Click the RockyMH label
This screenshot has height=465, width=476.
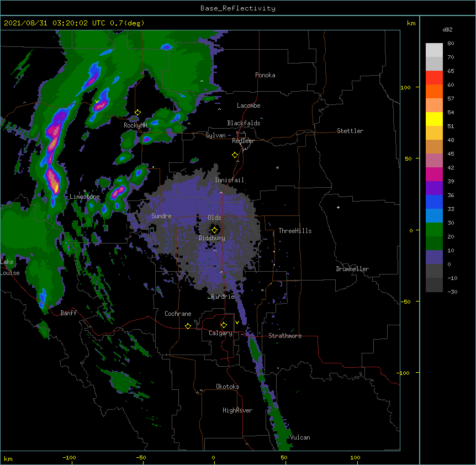(x=135, y=125)
